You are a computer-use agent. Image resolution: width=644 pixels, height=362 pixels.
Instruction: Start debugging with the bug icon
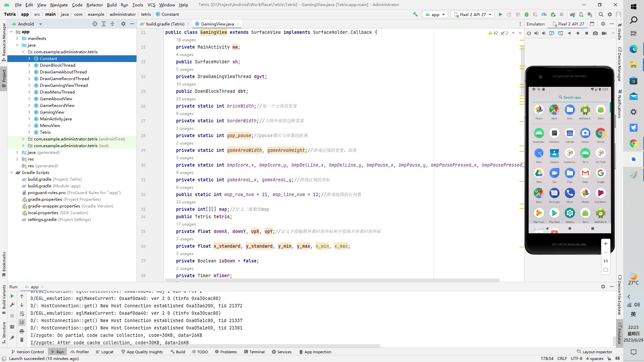(x=527, y=14)
